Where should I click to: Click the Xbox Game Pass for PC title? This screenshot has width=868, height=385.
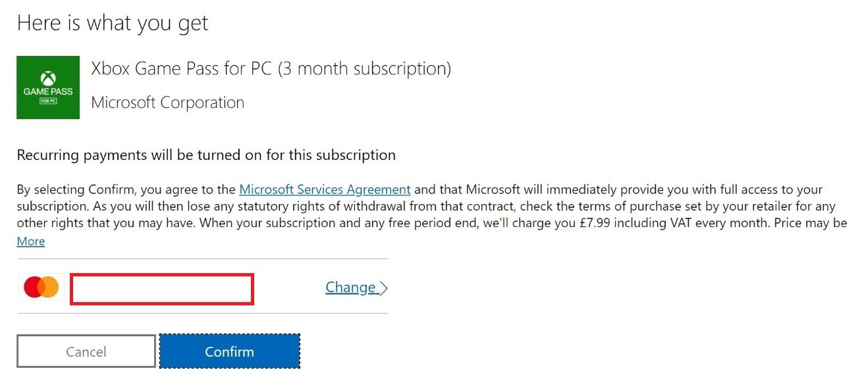271,68
